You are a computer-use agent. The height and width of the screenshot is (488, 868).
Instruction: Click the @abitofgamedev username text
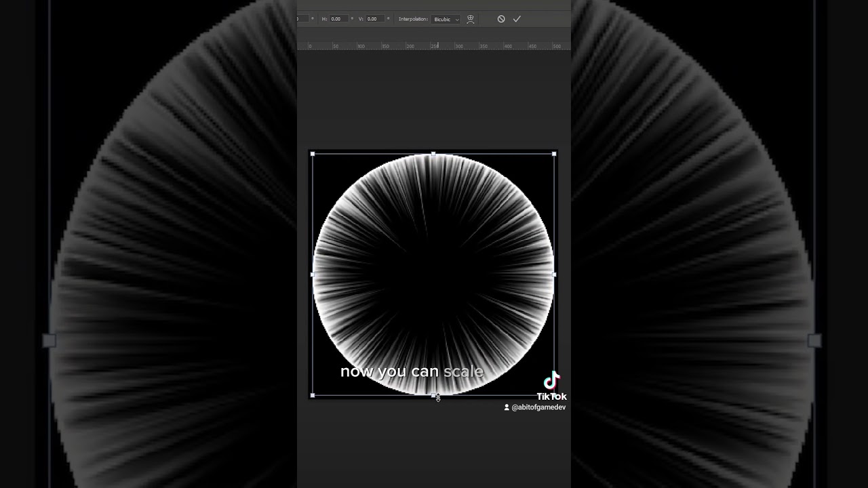pyautogui.click(x=538, y=407)
